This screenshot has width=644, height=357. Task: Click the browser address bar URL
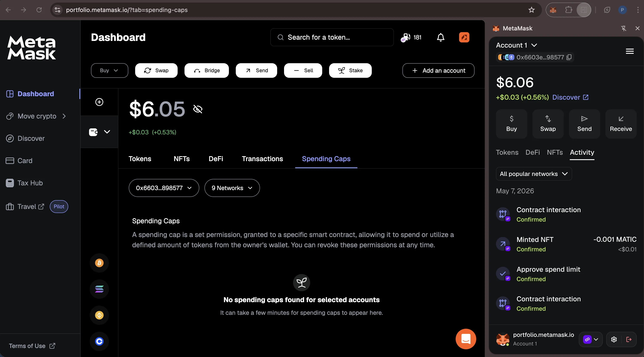click(127, 10)
